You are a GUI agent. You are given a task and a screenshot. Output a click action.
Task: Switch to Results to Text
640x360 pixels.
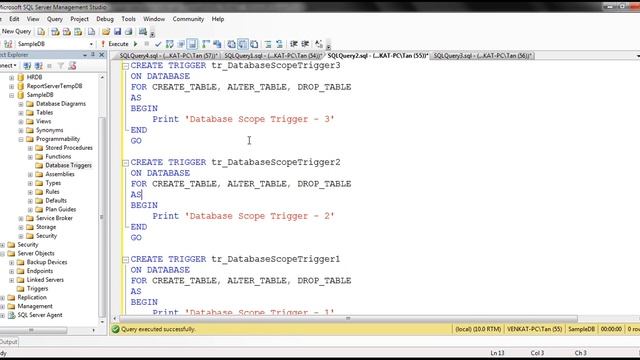coord(231,44)
